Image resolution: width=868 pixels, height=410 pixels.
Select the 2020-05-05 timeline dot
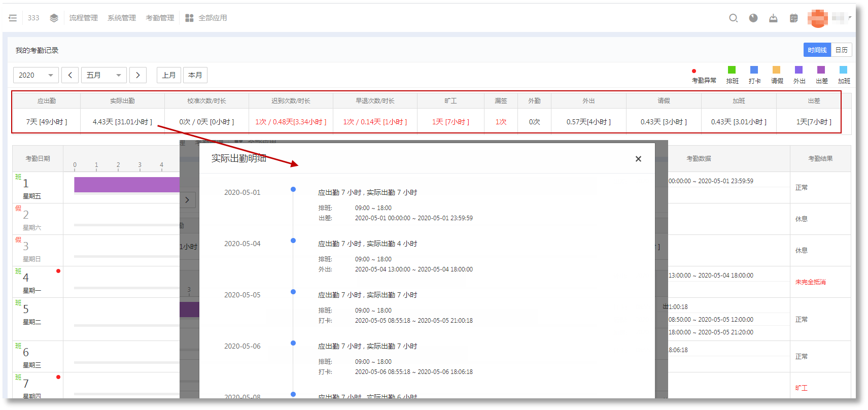coord(293,292)
